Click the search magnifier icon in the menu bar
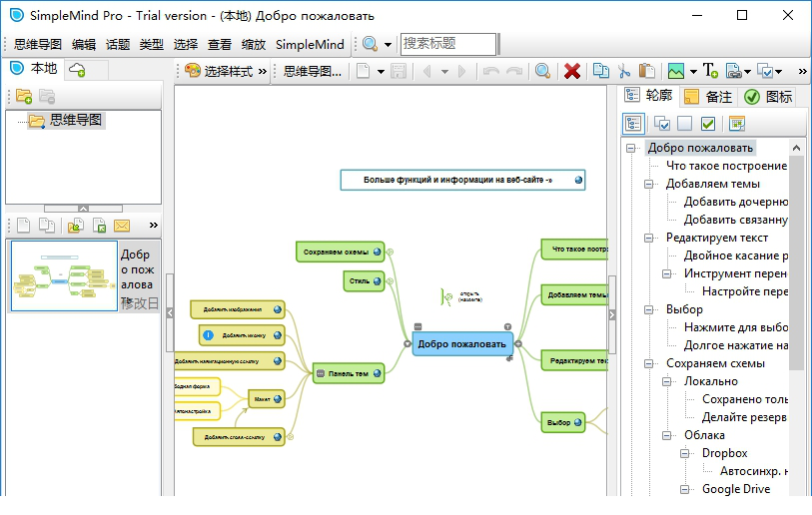This screenshot has width=812, height=515. (x=370, y=44)
